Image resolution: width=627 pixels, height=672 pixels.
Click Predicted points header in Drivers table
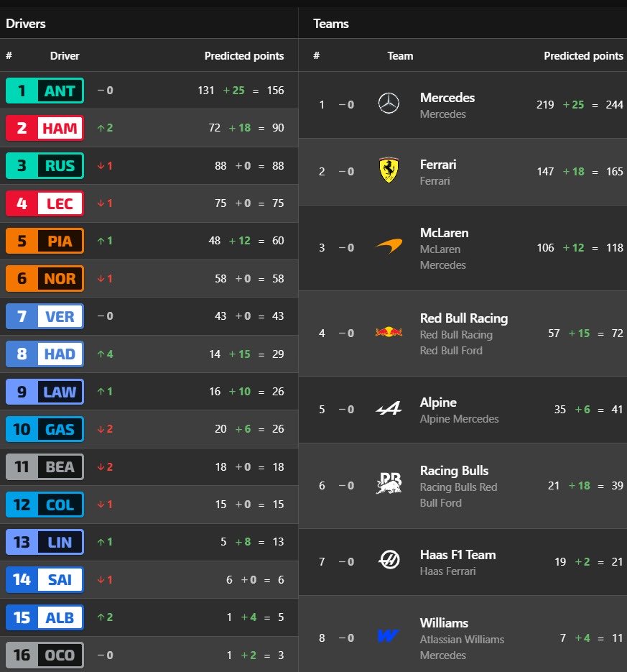point(244,56)
